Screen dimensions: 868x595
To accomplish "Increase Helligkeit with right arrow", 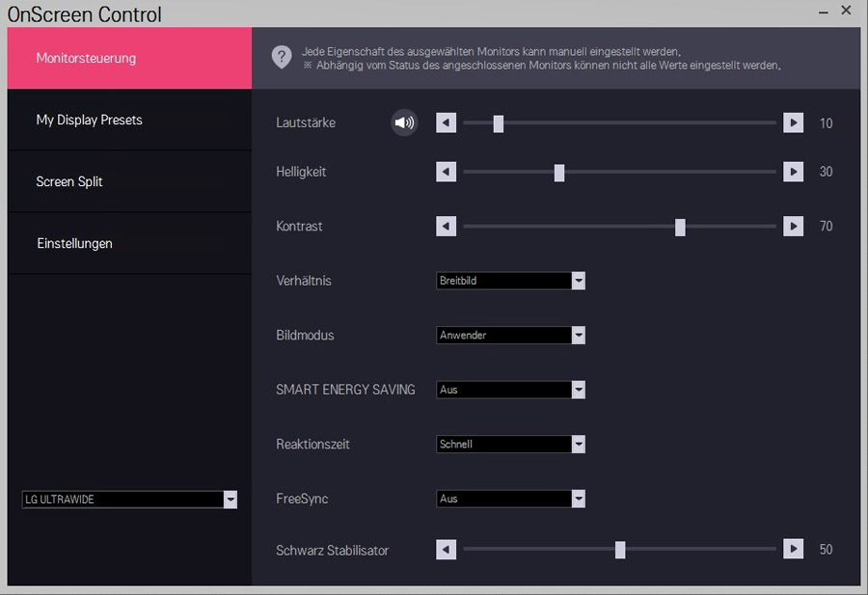I will [x=793, y=172].
